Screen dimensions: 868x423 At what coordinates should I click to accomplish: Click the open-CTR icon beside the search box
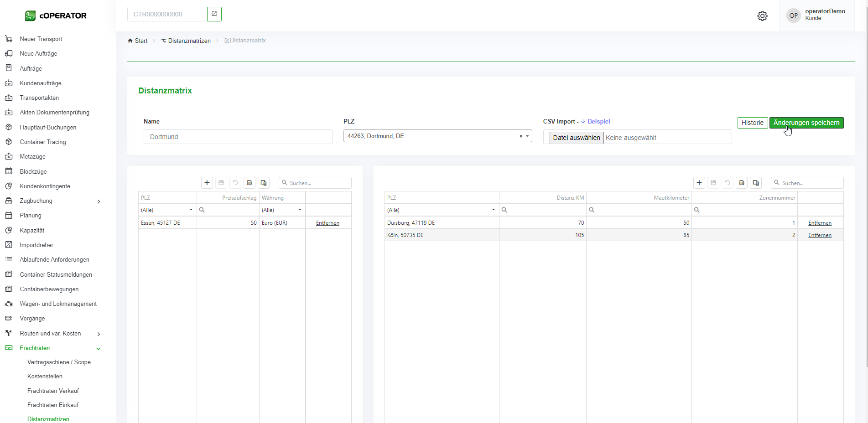click(x=214, y=14)
